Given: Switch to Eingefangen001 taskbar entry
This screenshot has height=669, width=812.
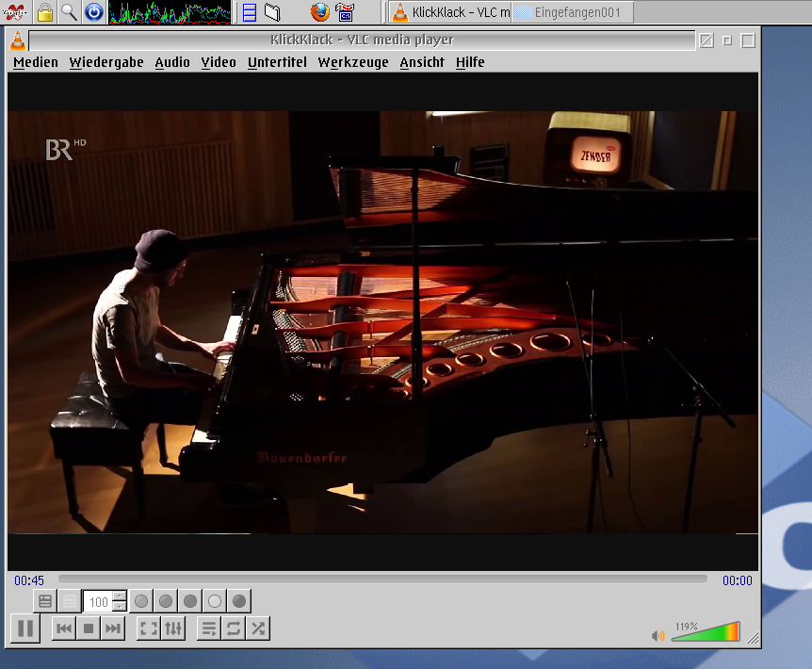Looking at the screenshot, I should (572, 12).
